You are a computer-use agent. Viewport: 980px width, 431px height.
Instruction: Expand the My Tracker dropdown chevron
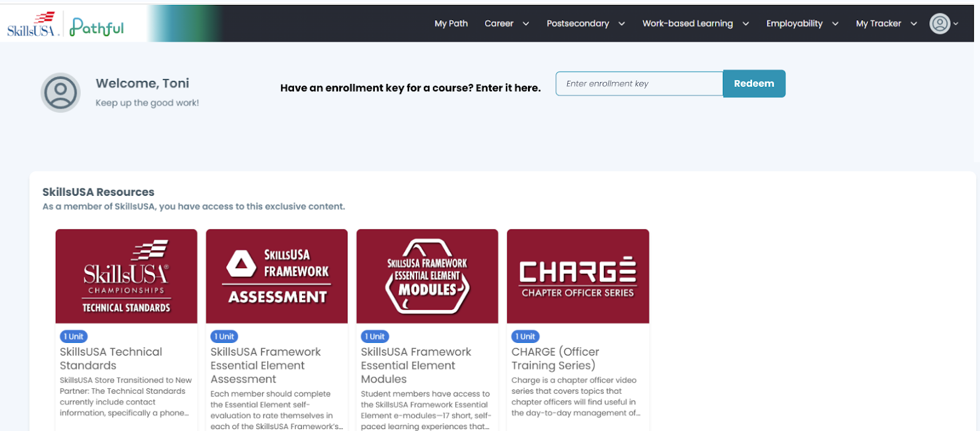[914, 24]
